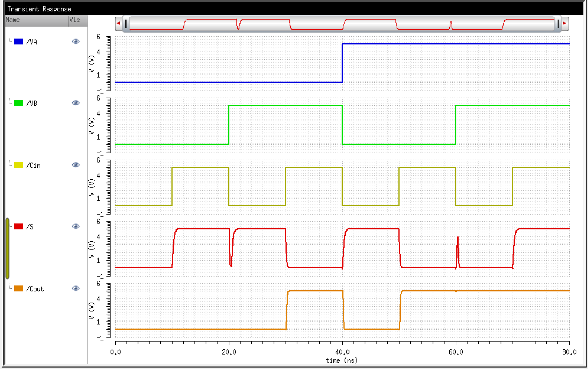Click the tree branch marker next to /Cout
Screen dimensions: 588x369
[10, 287]
